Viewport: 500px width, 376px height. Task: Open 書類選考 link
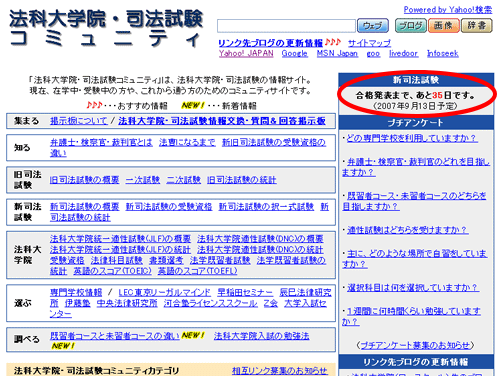point(166,260)
